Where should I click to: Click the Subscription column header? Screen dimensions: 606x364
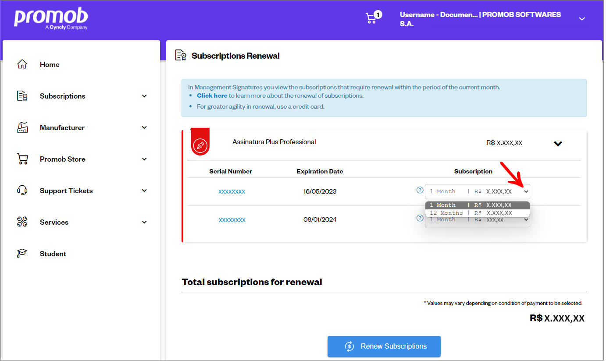click(x=473, y=171)
